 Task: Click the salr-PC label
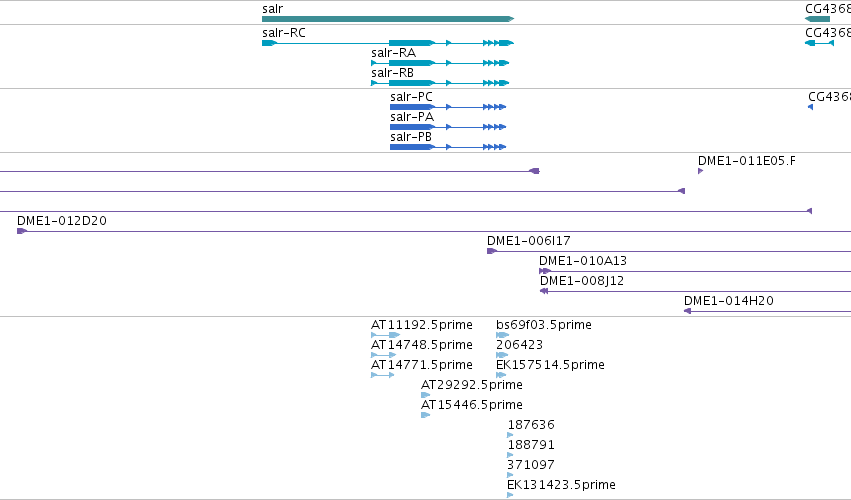tap(411, 97)
